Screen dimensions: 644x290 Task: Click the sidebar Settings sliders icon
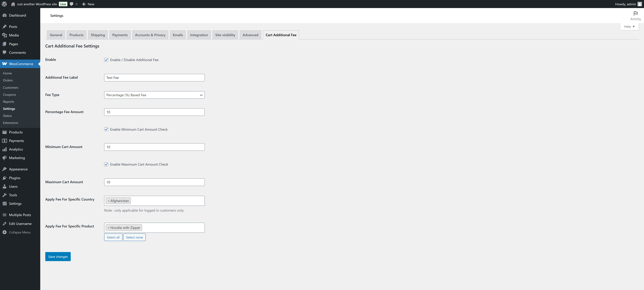(x=5, y=204)
